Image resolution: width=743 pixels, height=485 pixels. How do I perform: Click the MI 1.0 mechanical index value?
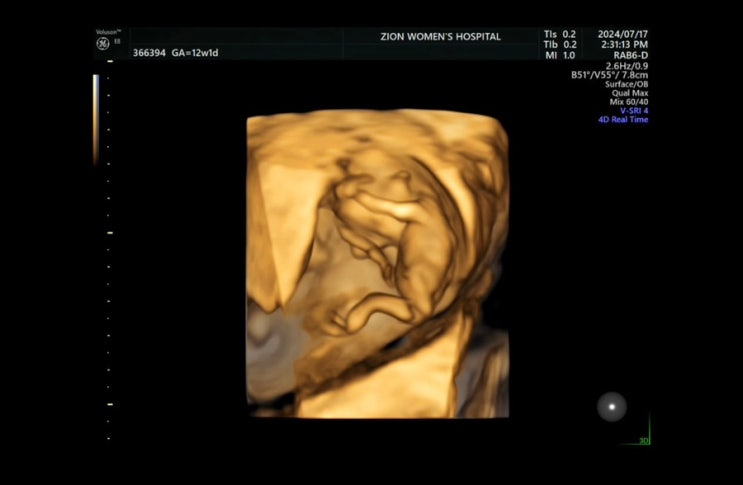560,55
